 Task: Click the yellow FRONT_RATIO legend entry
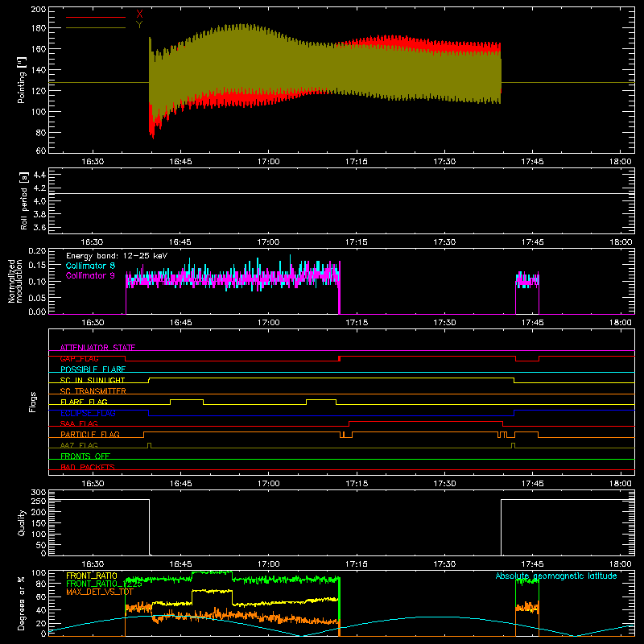92,576
